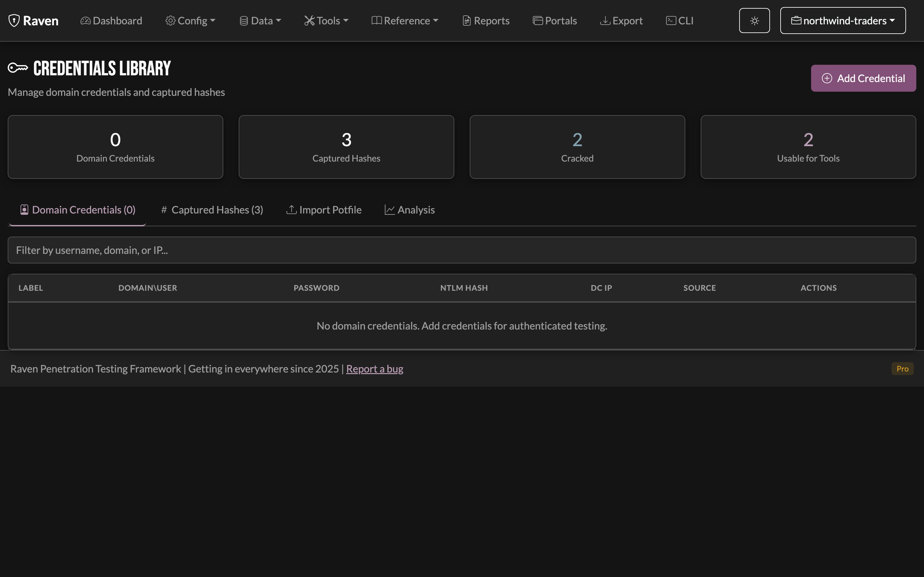Click the key icon beside Credentials Library

[x=18, y=68]
